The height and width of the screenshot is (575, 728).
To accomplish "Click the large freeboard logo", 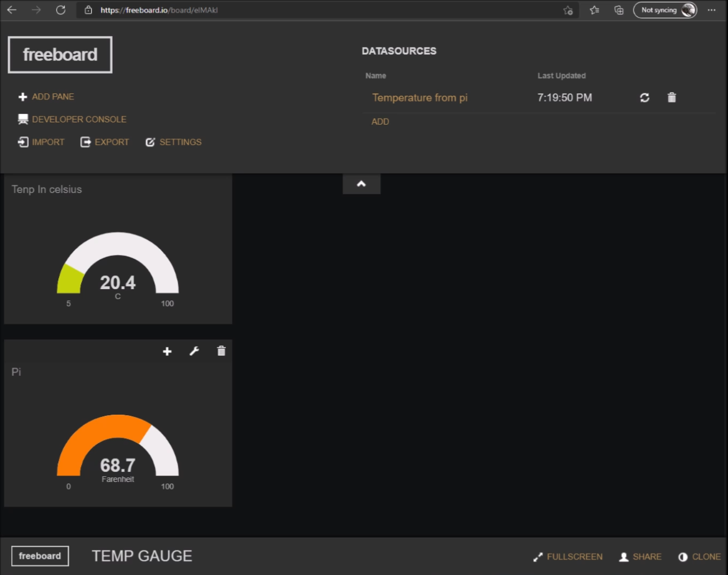I will click(x=60, y=55).
